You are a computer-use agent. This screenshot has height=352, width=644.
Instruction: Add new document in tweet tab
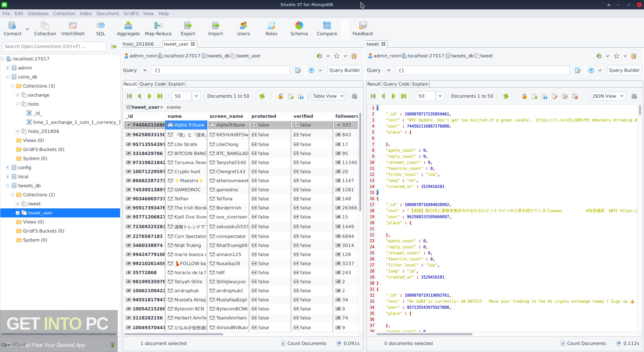coord(535,96)
